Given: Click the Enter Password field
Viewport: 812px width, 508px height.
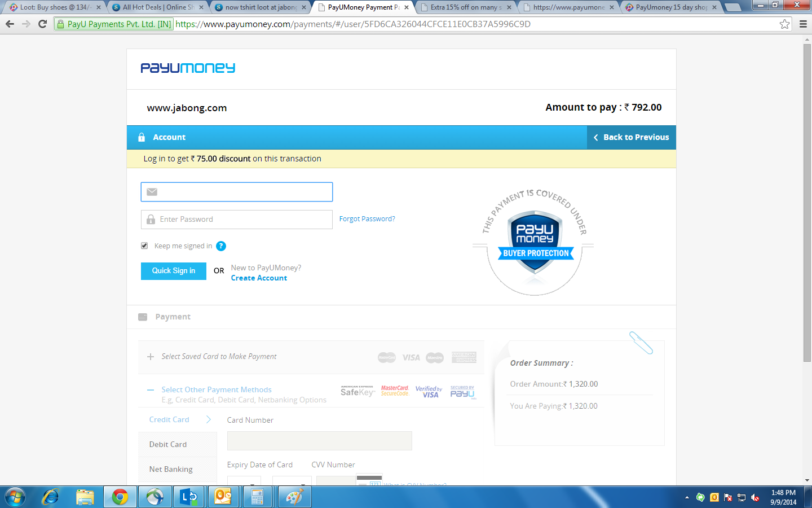Looking at the screenshot, I should [x=237, y=219].
